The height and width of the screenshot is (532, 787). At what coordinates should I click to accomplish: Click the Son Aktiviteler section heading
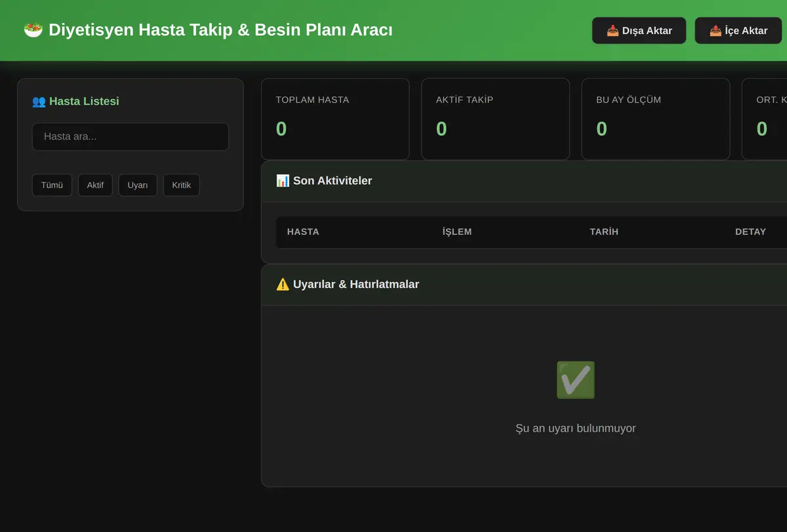[x=324, y=180]
